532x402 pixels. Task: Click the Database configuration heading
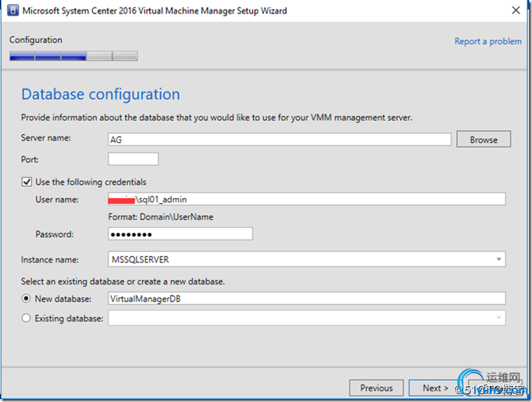100,94
